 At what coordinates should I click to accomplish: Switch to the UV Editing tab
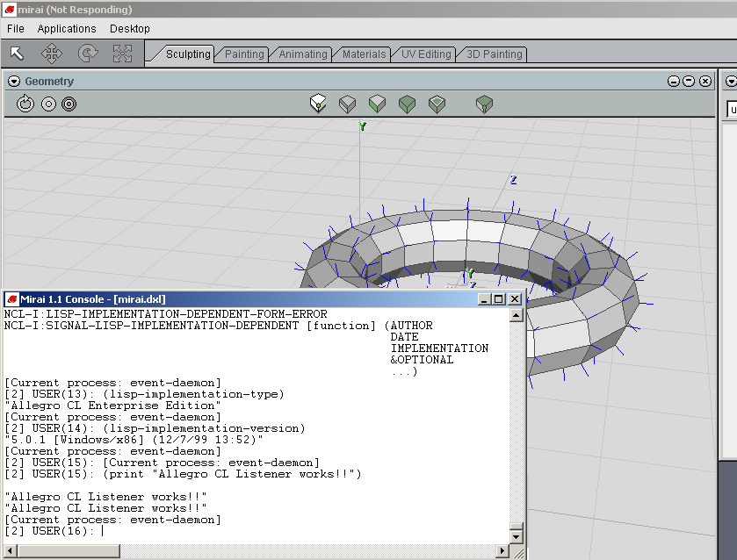click(x=426, y=54)
